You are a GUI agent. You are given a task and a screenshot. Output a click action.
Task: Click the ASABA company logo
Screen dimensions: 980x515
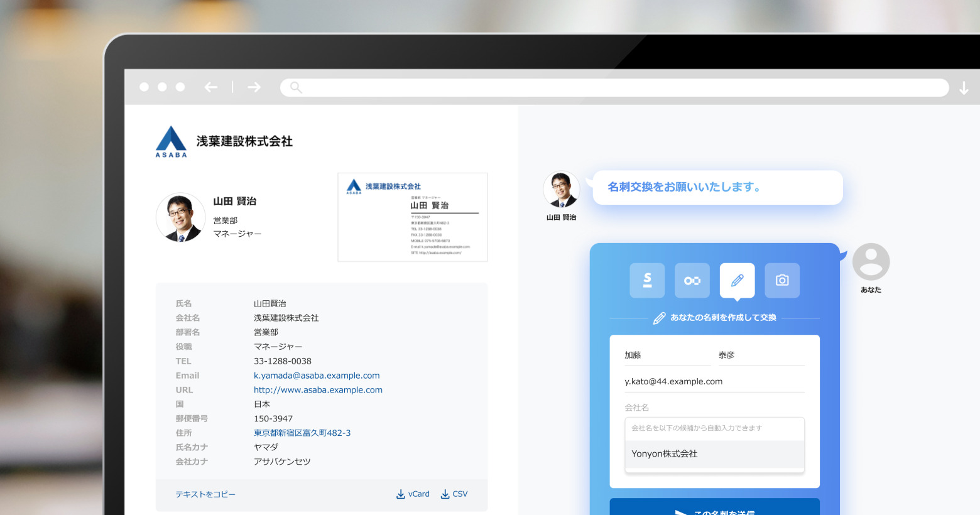point(171,141)
